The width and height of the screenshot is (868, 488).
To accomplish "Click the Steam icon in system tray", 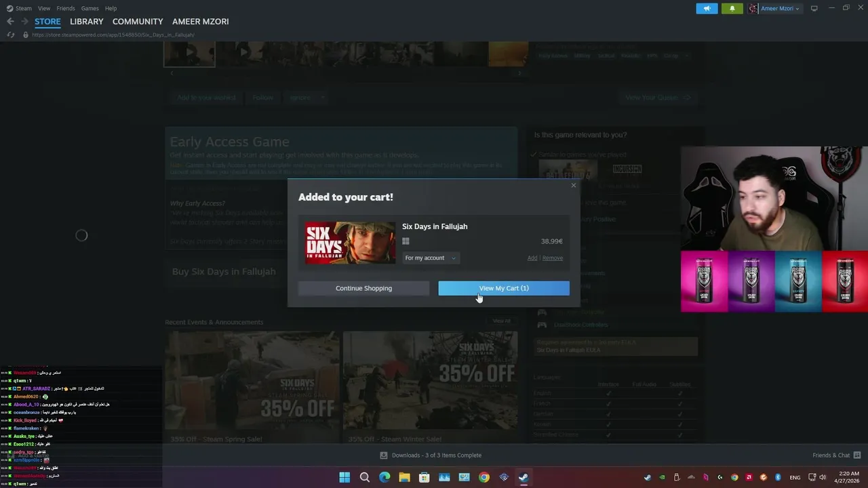I will tap(648, 477).
